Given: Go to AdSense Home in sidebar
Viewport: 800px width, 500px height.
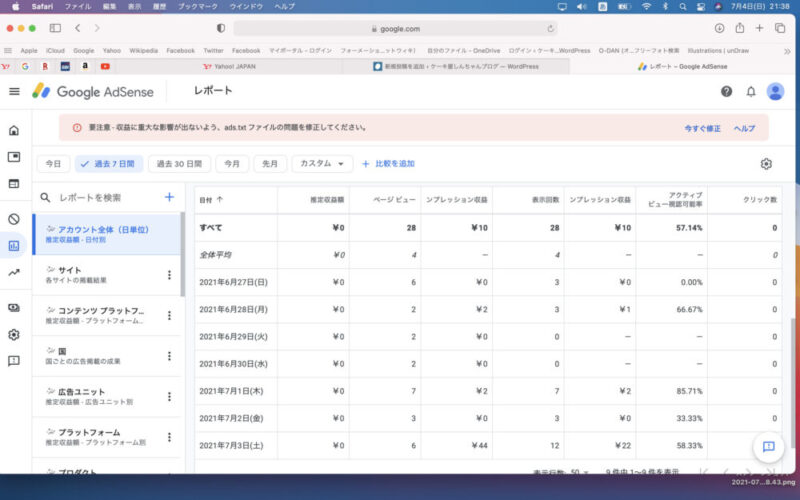Looking at the screenshot, I should [14, 130].
